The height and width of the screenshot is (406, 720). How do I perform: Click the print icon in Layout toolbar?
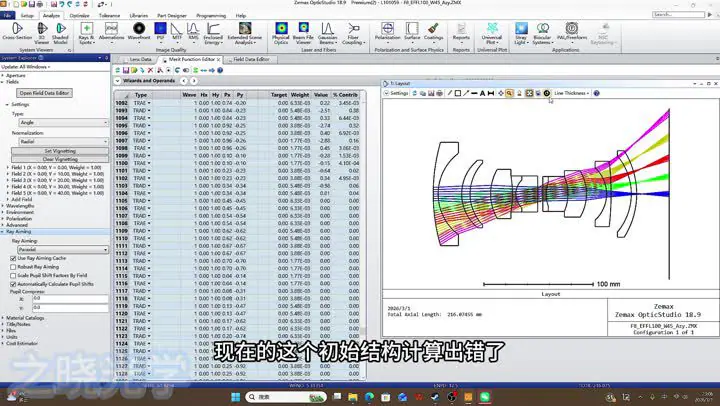[439, 93]
